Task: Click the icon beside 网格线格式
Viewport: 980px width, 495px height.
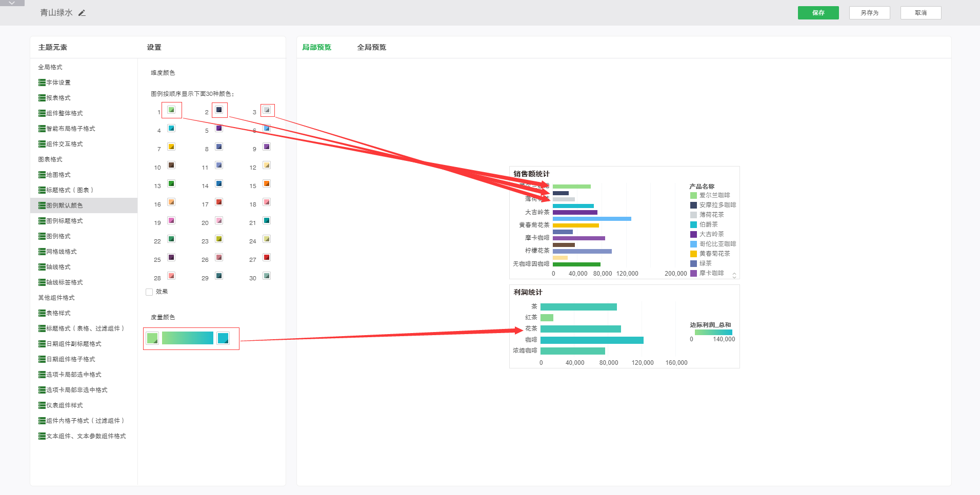Action: (x=42, y=252)
